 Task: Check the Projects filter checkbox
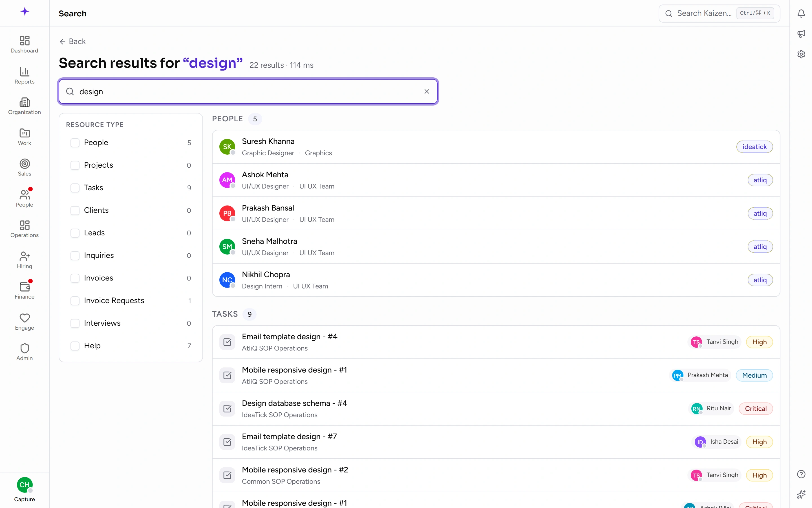75,165
